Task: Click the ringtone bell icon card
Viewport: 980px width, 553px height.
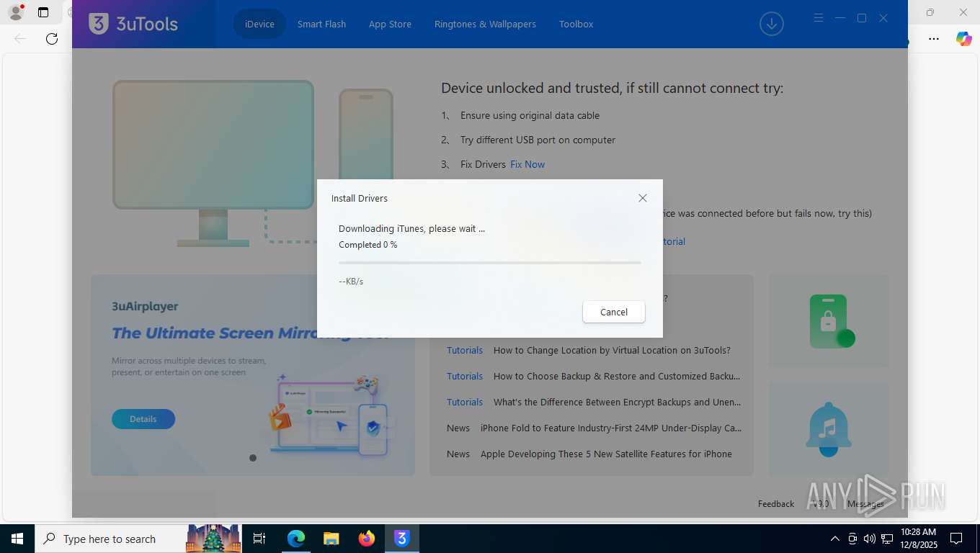Action: point(829,429)
